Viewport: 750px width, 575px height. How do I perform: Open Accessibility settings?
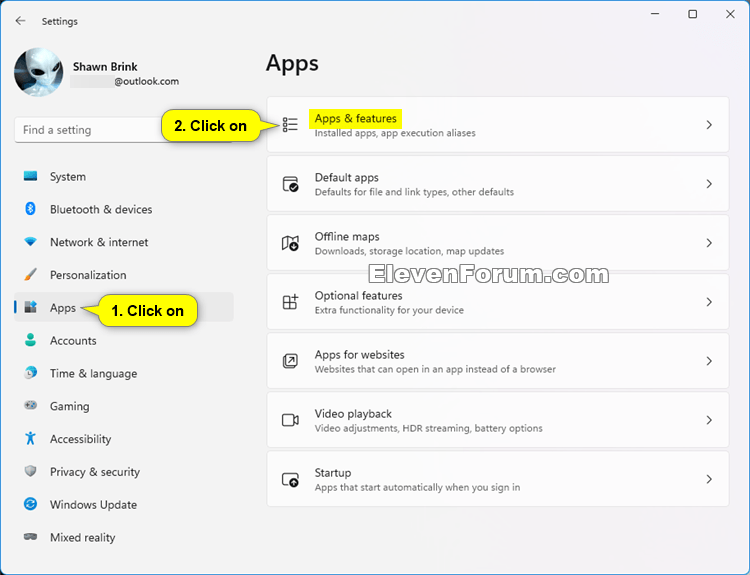124,439
